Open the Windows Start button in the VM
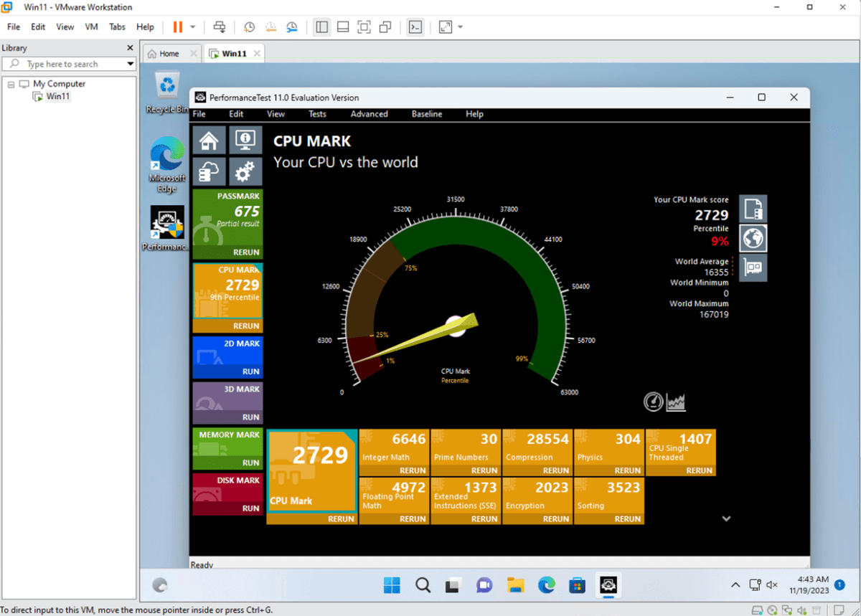Viewport: 861px width, 616px height. 392,585
